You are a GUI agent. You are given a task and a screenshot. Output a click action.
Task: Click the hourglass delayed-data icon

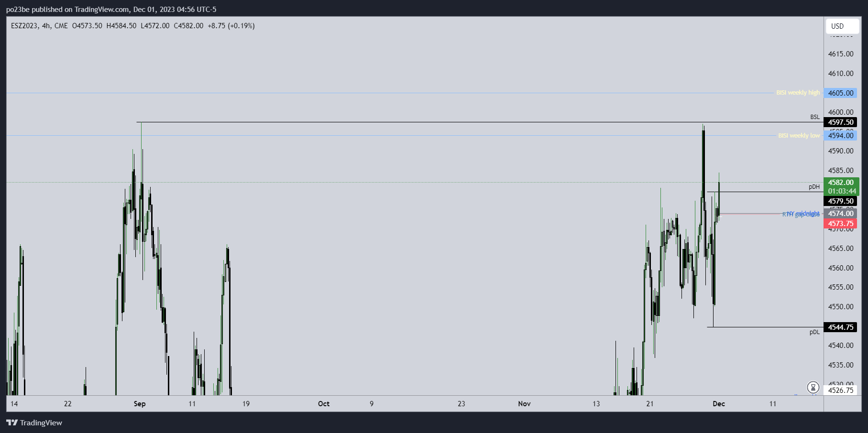pyautogui.click(x=813, y=387)
